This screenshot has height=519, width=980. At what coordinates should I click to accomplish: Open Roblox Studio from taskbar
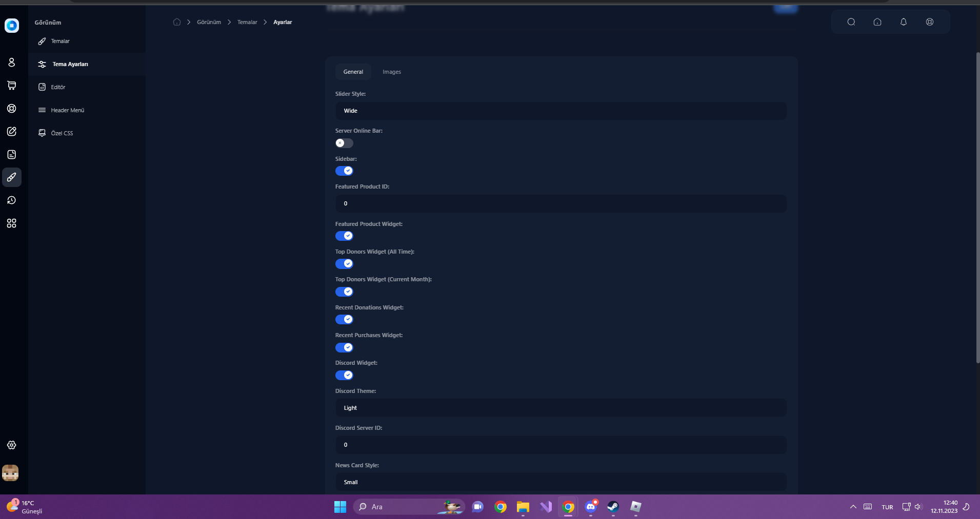click(636, 507)
